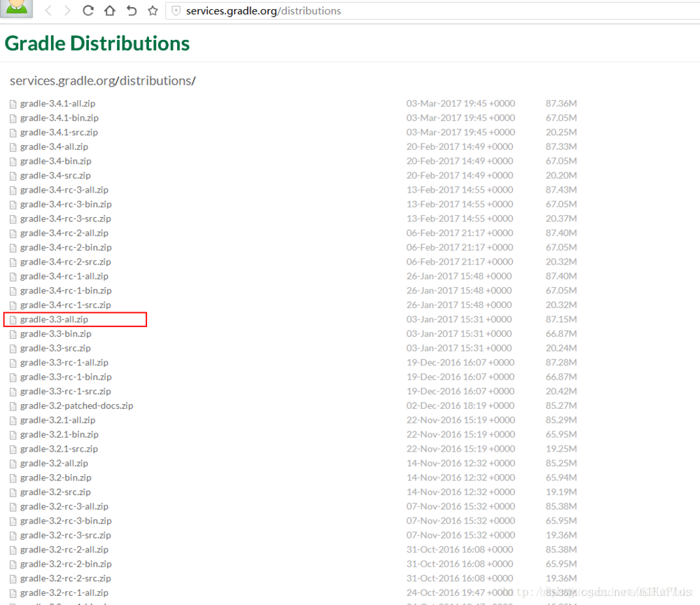700x605 pixels.
Task: Open gradle-3.2-rc-2-bin.zip
Action: [x=66, y=564]
